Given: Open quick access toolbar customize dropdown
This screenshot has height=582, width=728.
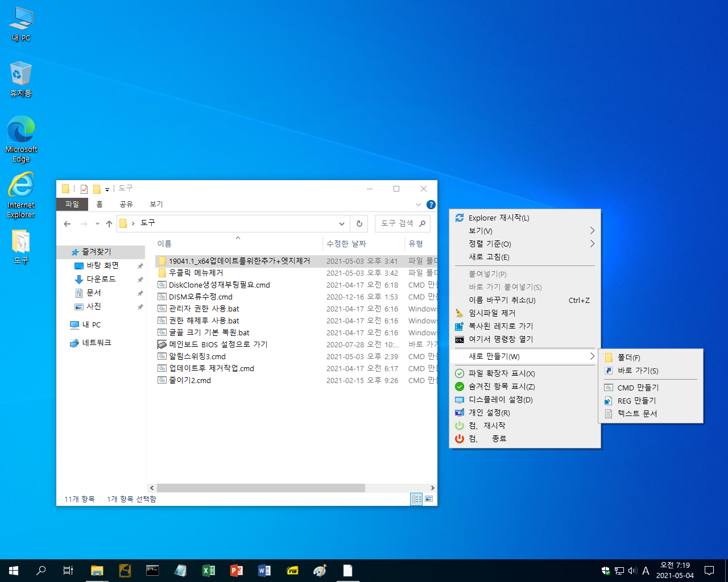Looking at the screenshot, I should coord(107,189).
